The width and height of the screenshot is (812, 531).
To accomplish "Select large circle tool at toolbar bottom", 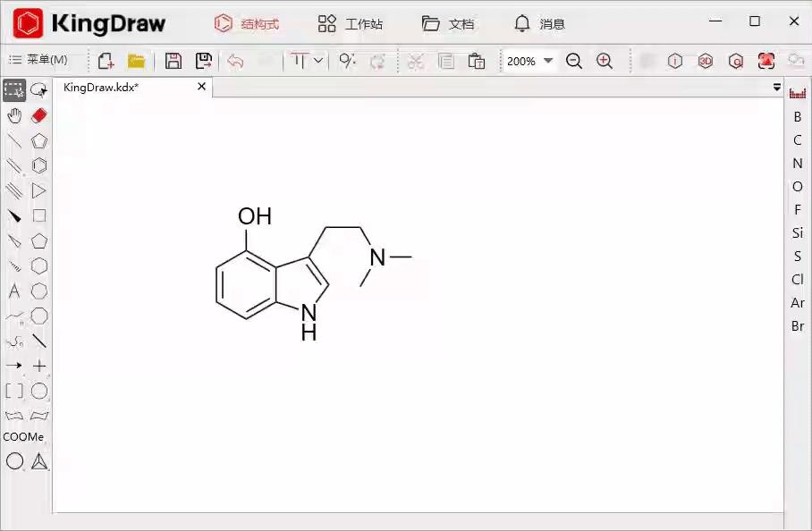I will pos(14,461).
